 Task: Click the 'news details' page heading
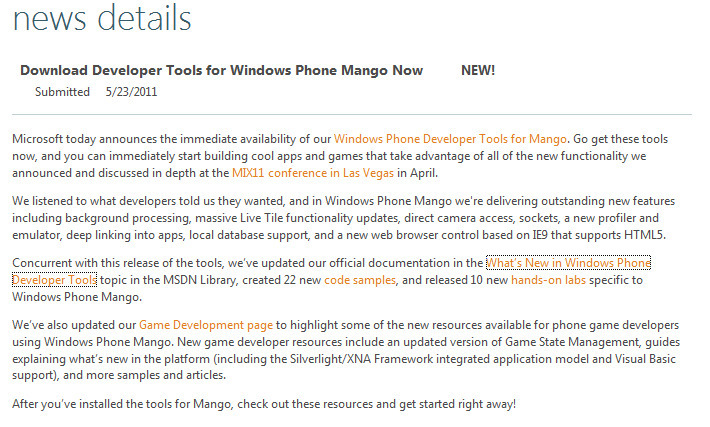pos(102,19)
